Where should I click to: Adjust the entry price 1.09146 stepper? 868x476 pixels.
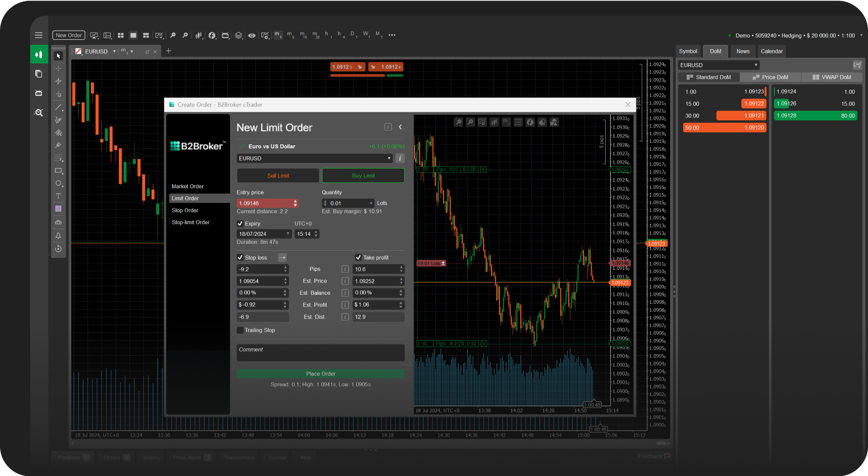click(x=295, y=203)
